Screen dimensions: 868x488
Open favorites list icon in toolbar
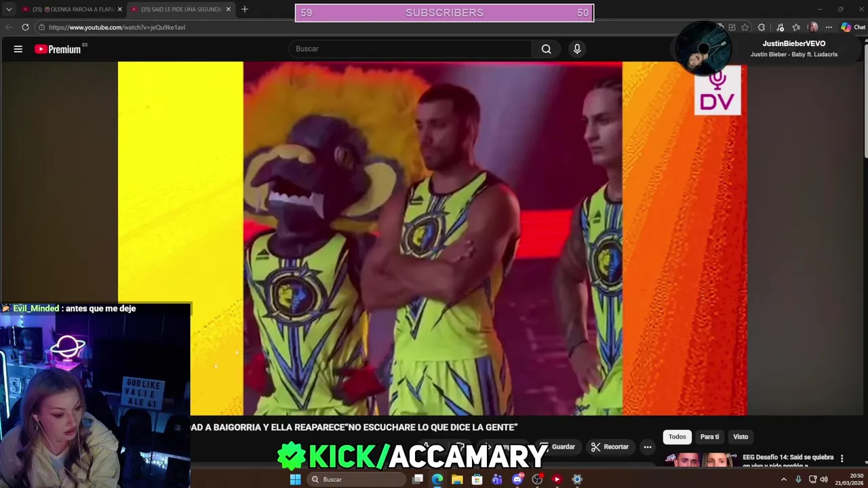click(796, 27)
